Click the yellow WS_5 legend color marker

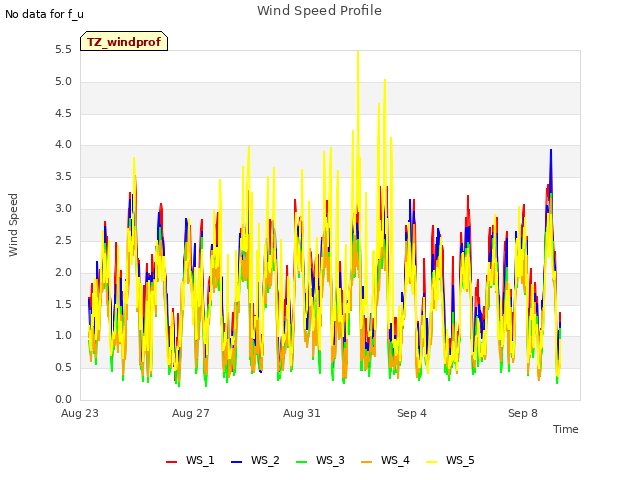(x=431, y=462)
